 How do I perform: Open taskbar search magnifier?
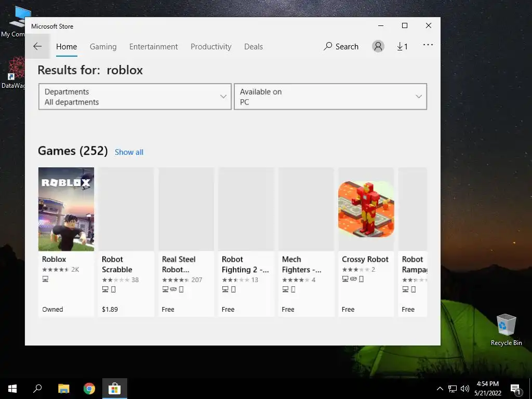tap(37, 389)
